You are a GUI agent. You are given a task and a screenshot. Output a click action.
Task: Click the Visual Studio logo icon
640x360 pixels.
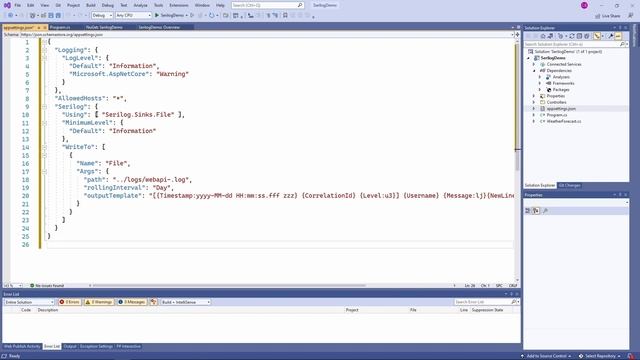7,5
